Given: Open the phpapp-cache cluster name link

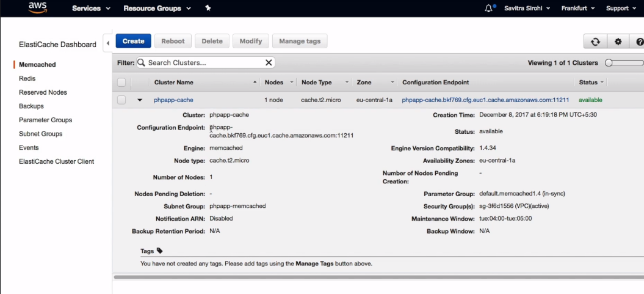Looking at the screenshot, I should (x=173, y=100).
